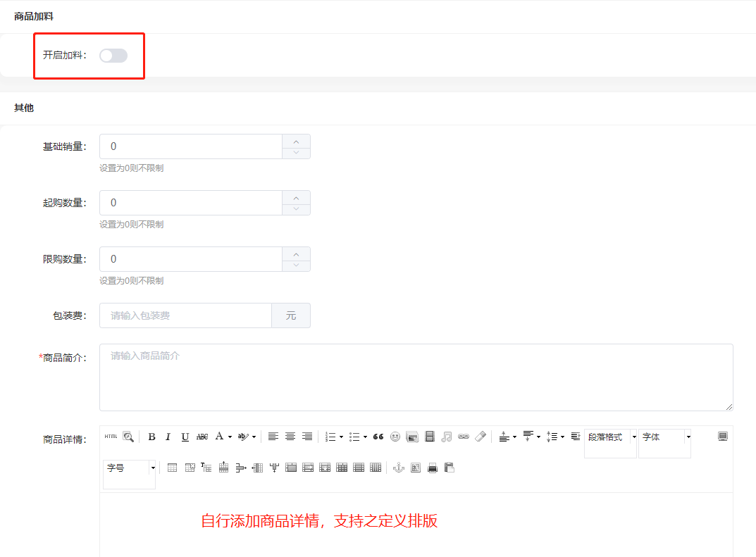
Task: Toggle underline formatting
Action: (x=185, y=437)
